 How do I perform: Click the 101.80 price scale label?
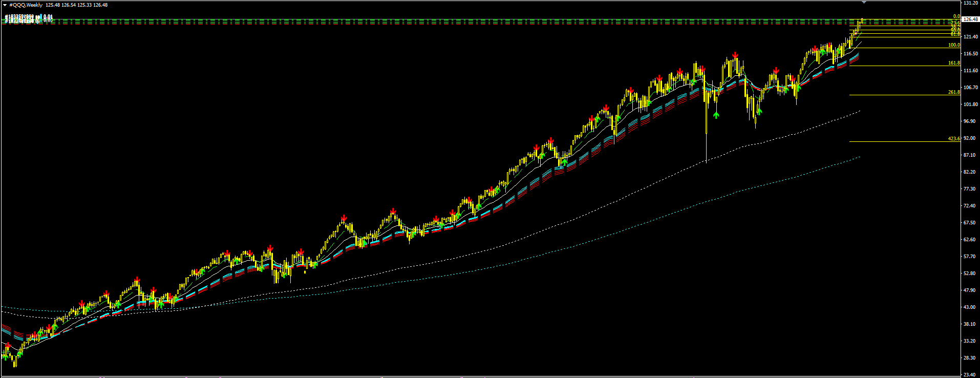[970, 104]
